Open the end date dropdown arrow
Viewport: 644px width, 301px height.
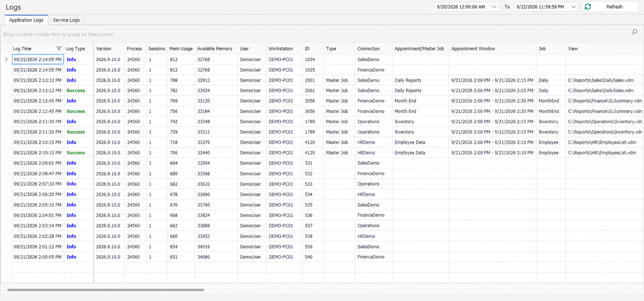point(573,7)
